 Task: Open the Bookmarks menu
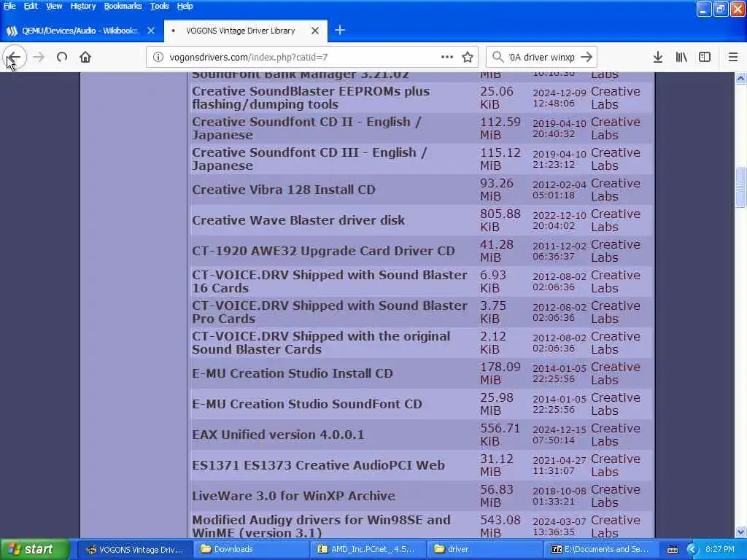point(123,6)
